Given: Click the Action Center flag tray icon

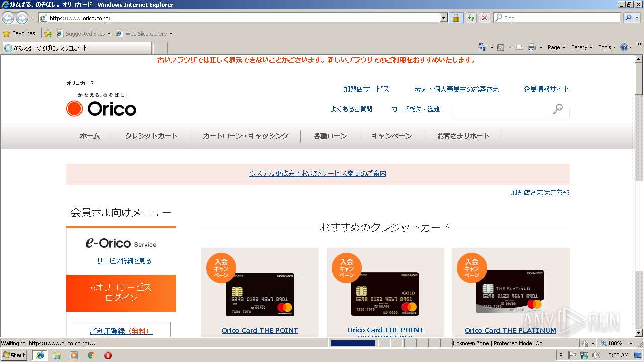Looking at the screenshot, I should (x=572, y=355).
